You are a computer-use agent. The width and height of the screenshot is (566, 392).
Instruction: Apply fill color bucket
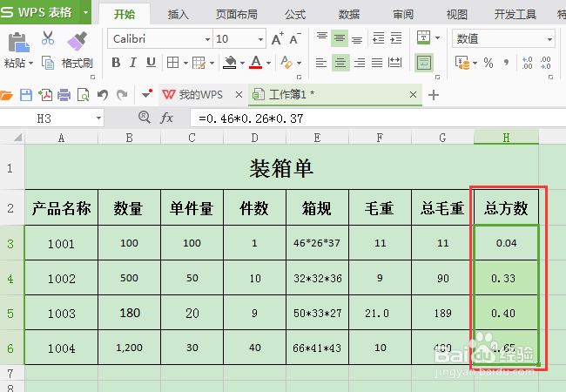(230, 63)
